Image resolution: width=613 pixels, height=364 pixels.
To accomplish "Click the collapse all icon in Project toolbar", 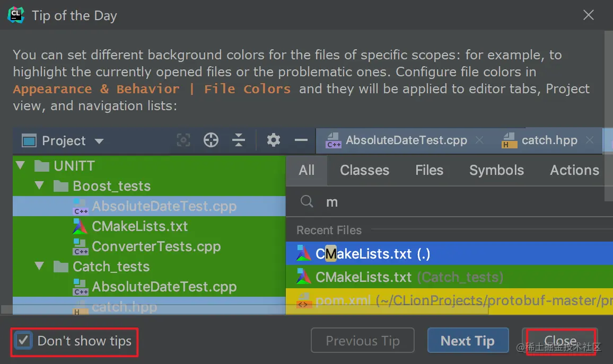I will (239, 140).
